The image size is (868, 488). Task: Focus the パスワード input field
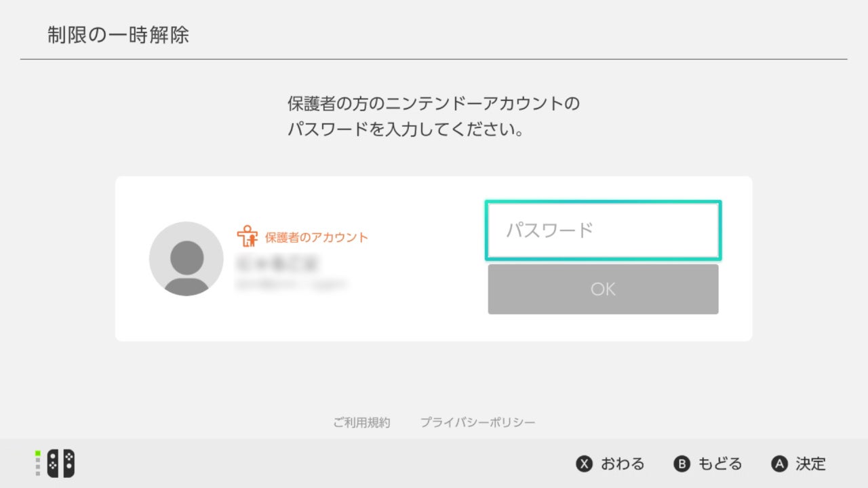pos(603,230)
